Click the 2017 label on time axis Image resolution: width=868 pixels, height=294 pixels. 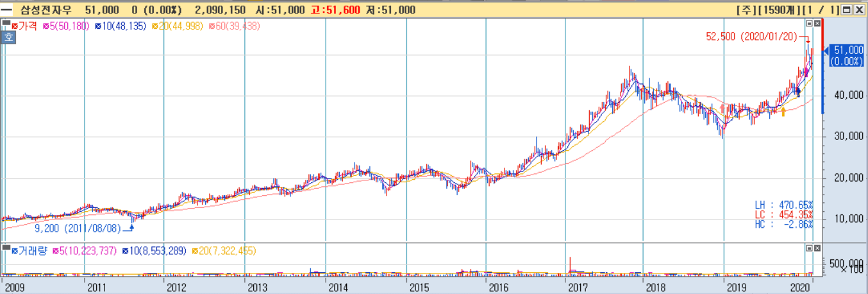[x=577, y=287]
